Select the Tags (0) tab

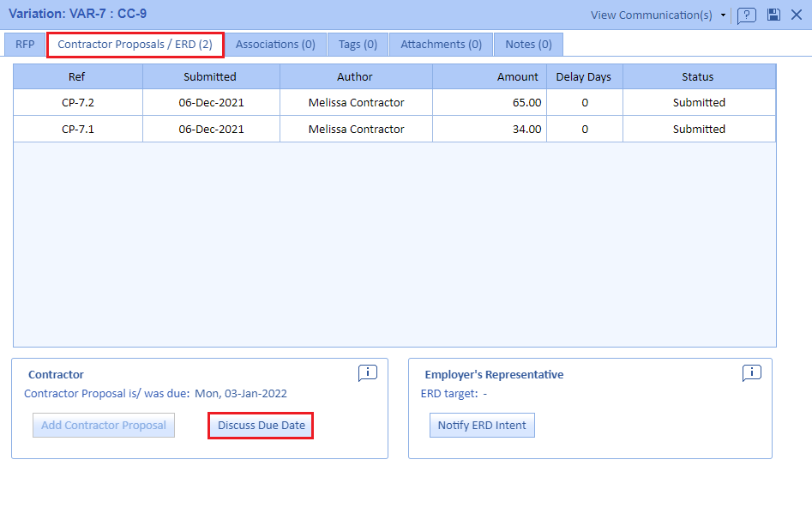point(358,45)
